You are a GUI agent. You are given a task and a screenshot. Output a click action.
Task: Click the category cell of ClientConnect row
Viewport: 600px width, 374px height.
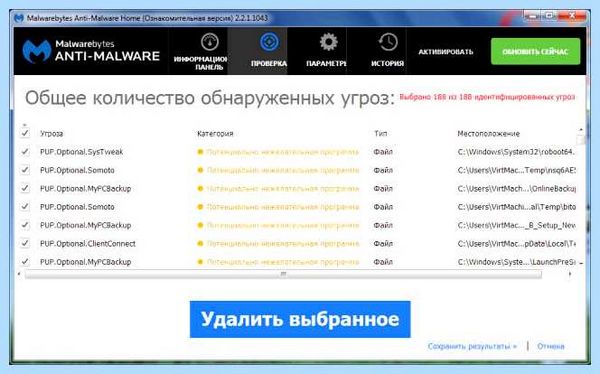pyautogui.click(x=278, y=243)
